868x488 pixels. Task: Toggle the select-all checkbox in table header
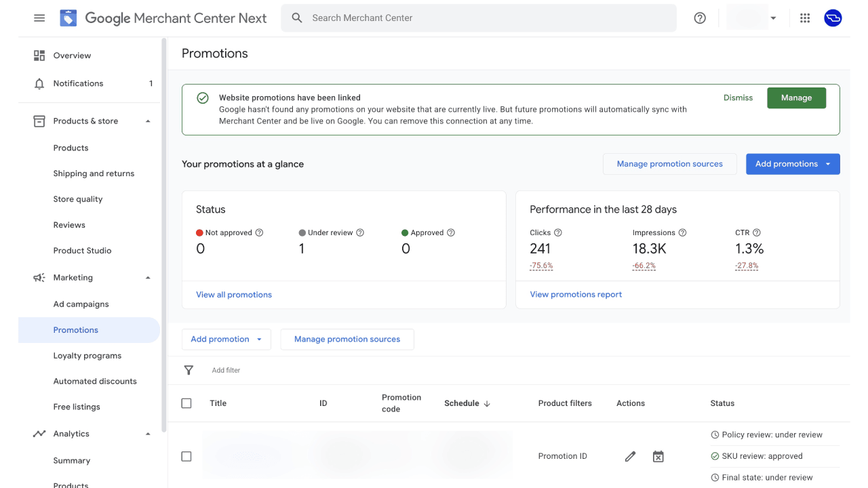[x=186, y=403]
